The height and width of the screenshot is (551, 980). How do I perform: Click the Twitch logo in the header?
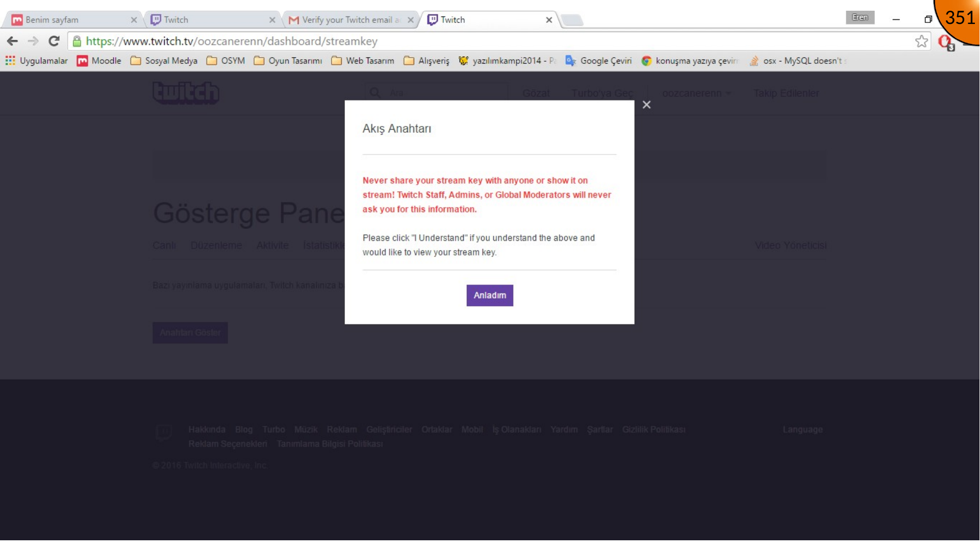[186, 93]
